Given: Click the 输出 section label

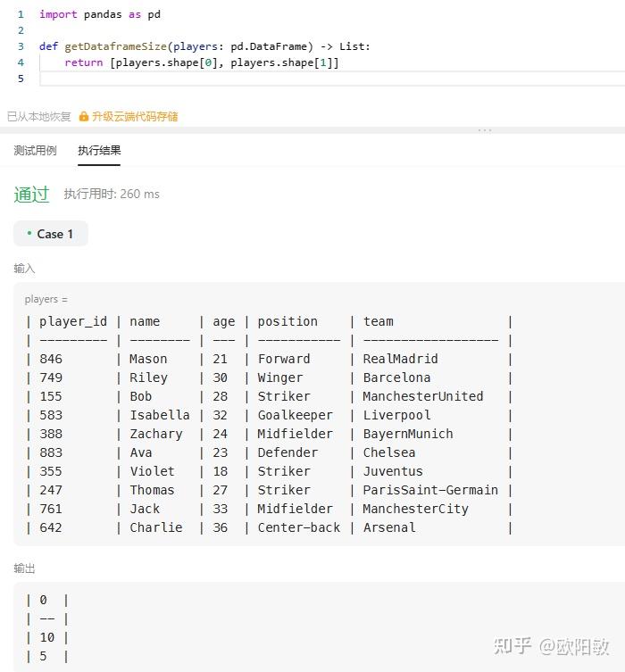Looking at the screenshot, I should point(24,568).
